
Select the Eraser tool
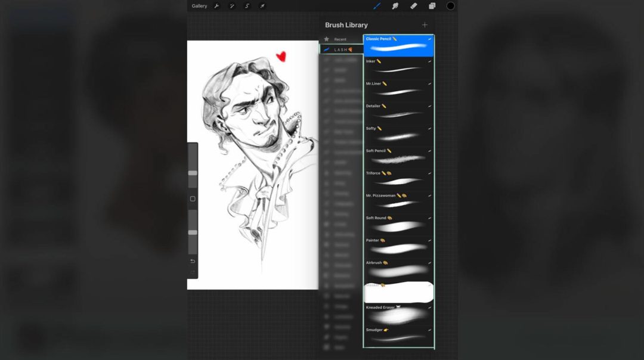(414, 6)
